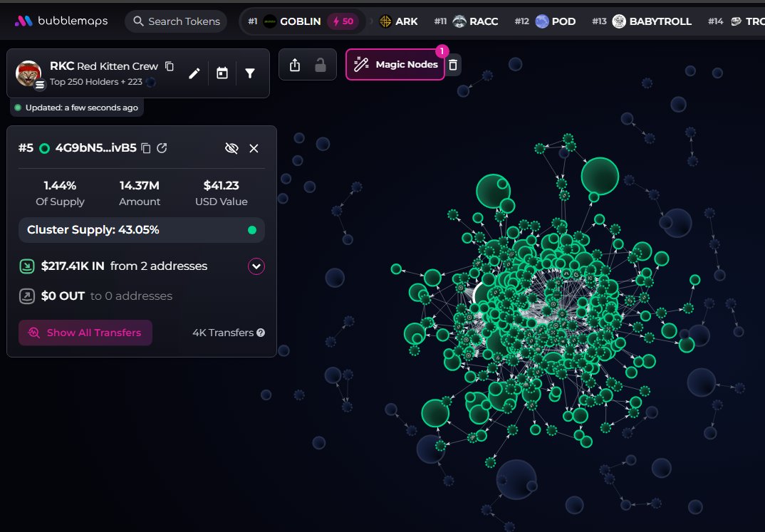Open the wallet in external explorer
The width and height of the screenshot is (765, 532).
[x=162, y=147]
